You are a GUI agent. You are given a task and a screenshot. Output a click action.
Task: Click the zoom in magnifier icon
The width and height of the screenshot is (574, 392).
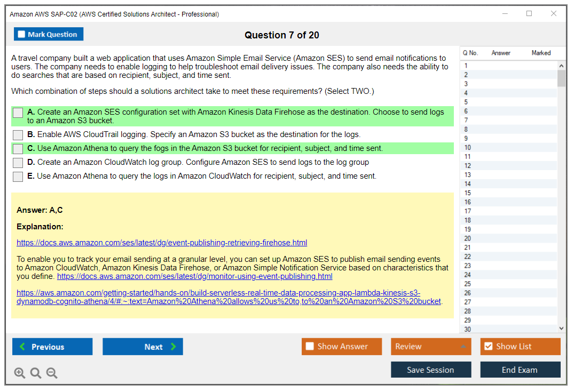point(19,373)
